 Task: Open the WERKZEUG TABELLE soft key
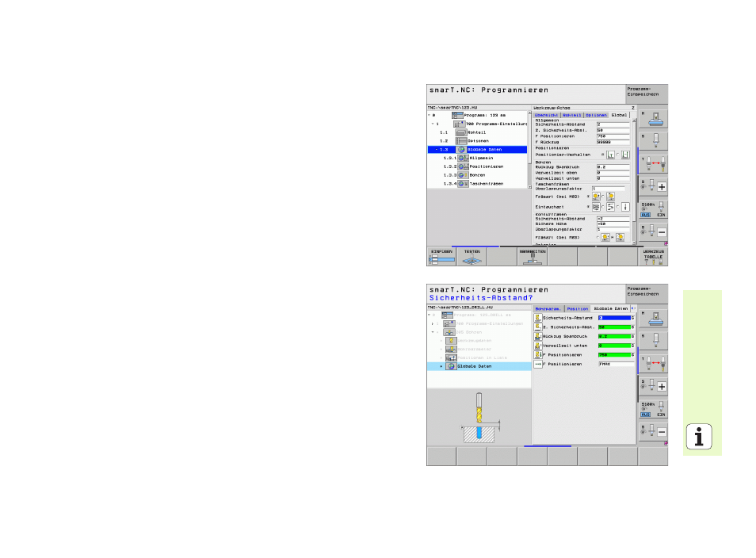tap(653, 257)
